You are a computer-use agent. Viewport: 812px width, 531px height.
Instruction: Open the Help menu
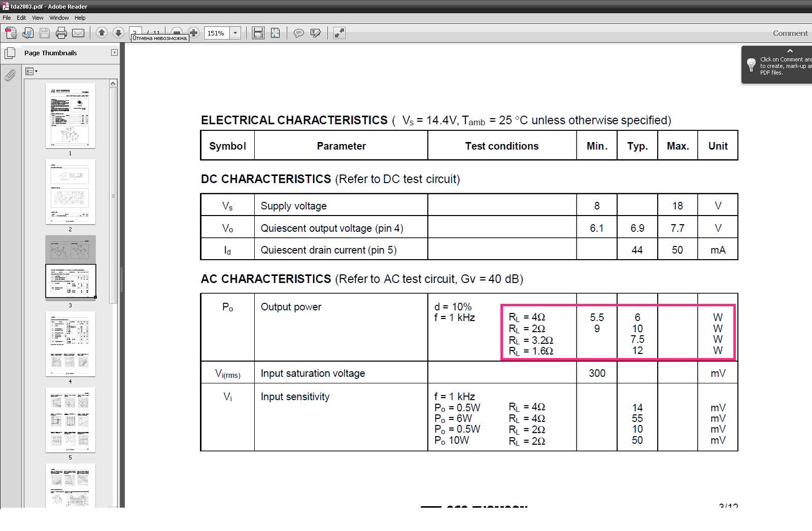[x=80, y=18]
